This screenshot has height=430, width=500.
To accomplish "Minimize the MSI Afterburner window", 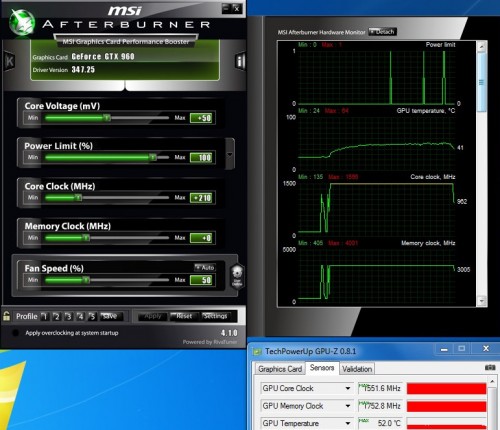I will click(x=226, y=8).
